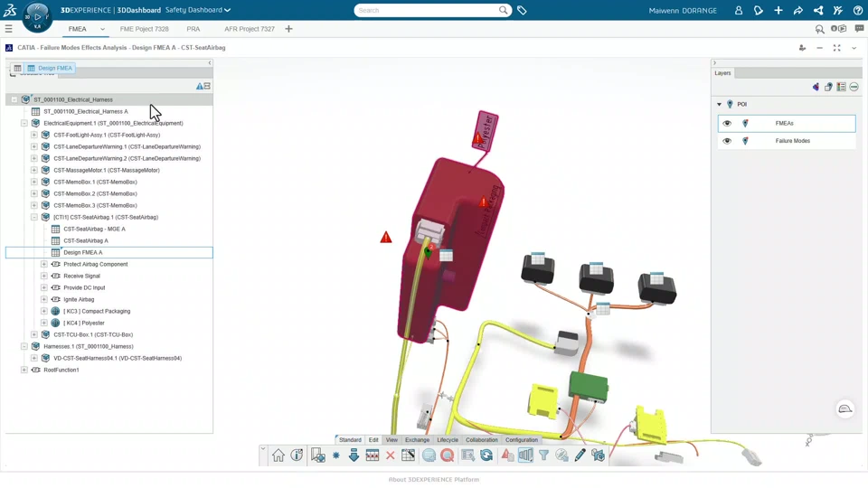The image size is (868, 488).
Task: Add a new dashboard tab
Action: coord(288,29)
